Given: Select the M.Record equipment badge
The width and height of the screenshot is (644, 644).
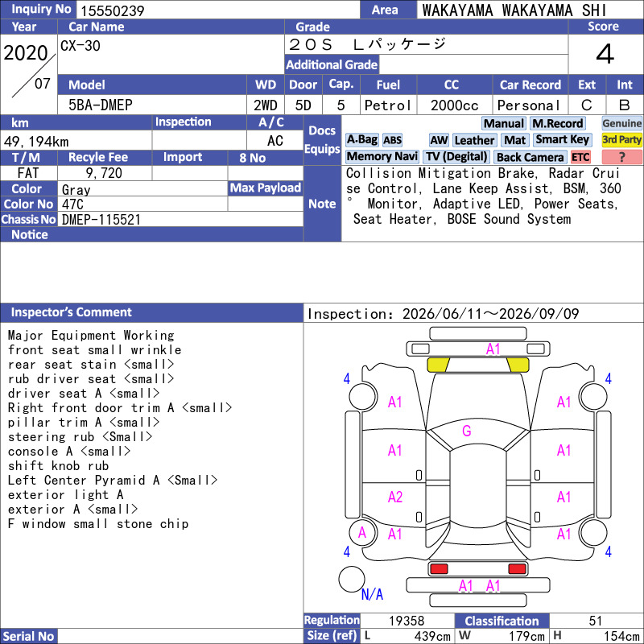Looking at the screenshot, I should point(557,123).
